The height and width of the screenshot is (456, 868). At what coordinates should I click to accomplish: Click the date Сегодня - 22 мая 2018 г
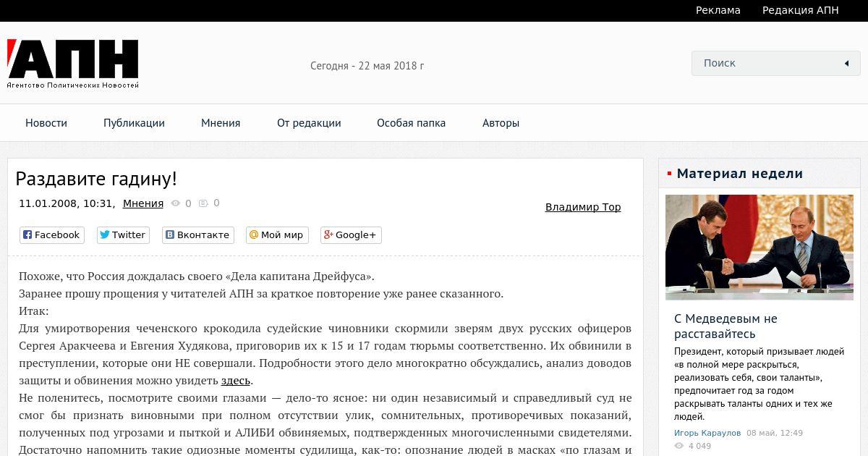(367, 66)
